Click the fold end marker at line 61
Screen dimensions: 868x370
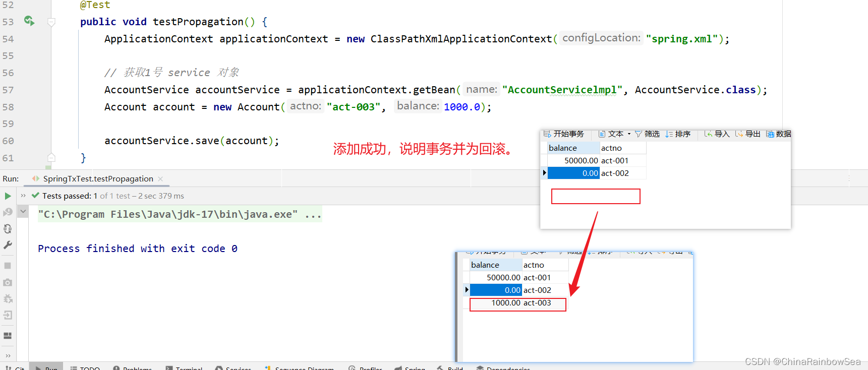click(x=51, y=157)
